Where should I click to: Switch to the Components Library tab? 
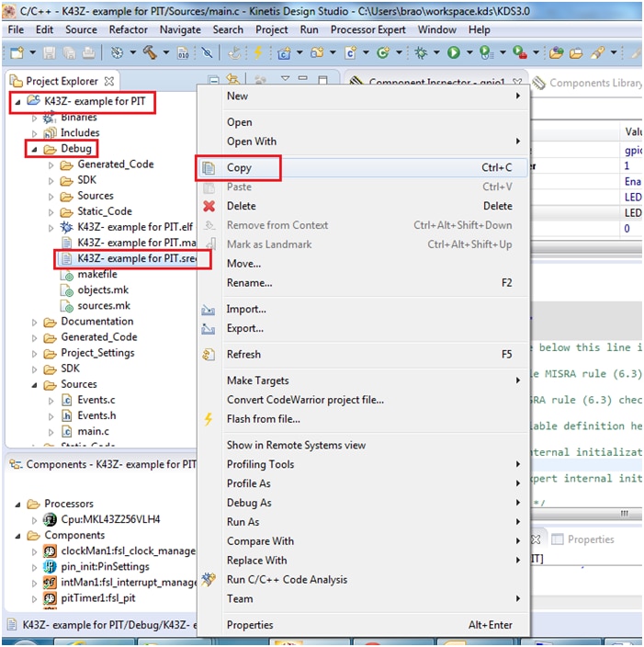click(x=587, y=83)
